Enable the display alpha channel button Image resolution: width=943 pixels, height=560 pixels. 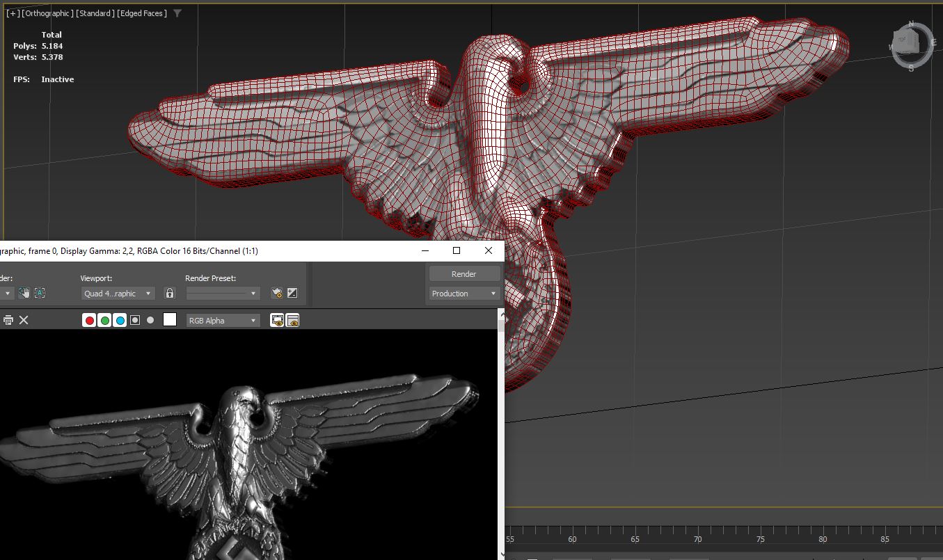tap(135, 320)
